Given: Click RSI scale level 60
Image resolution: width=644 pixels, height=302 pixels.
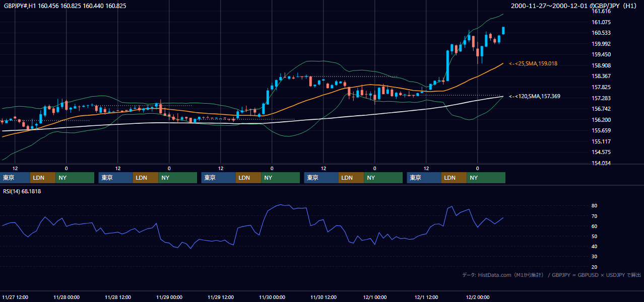Looking at the screenshot, I should (x=595, y=226).
